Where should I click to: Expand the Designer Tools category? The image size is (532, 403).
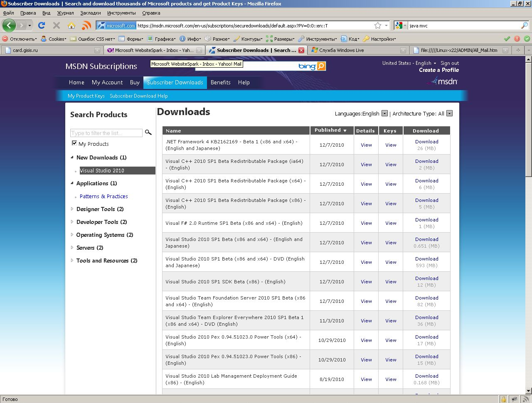pyautogui.click(x=72, y=209)
